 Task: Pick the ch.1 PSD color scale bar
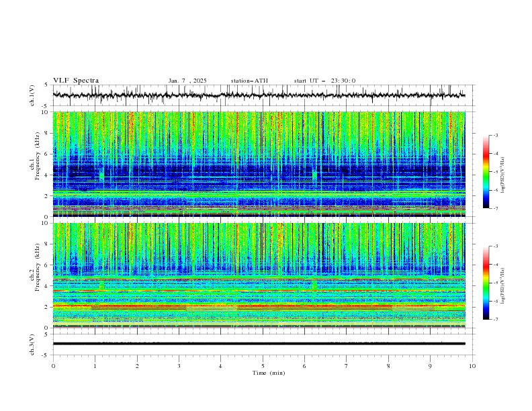pyautogui.click(x=486, y=172)
